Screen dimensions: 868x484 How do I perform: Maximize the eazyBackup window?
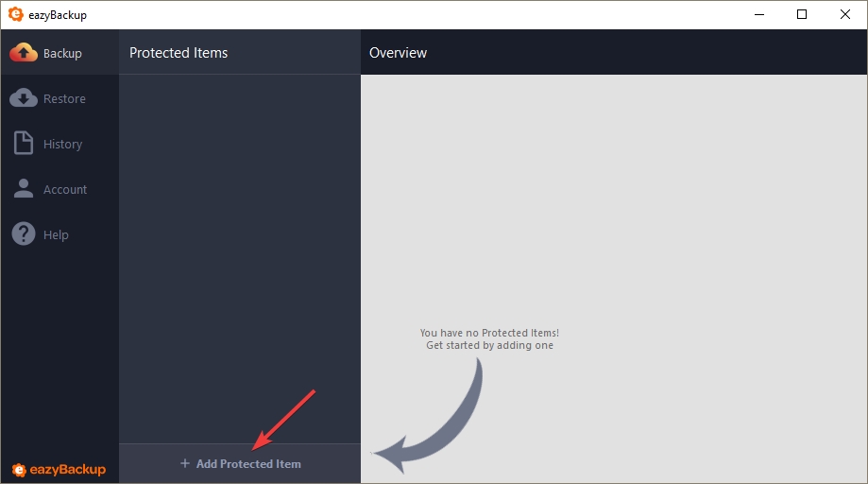(802, 14)
